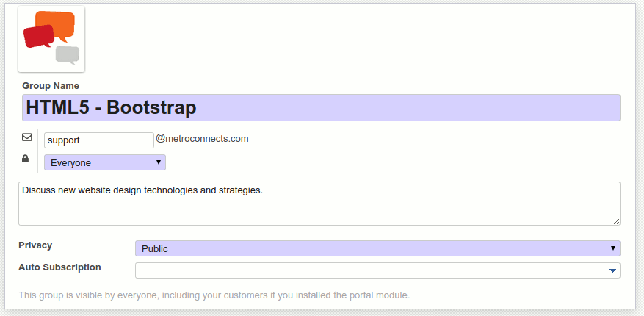Screen dimensions: 644x316
Task: Click the envelope email alias icon
Action: (x=26, y=137)
